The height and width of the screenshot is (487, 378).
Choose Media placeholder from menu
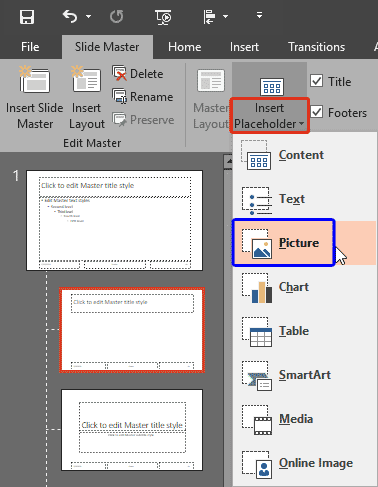(x=305, y=419)
